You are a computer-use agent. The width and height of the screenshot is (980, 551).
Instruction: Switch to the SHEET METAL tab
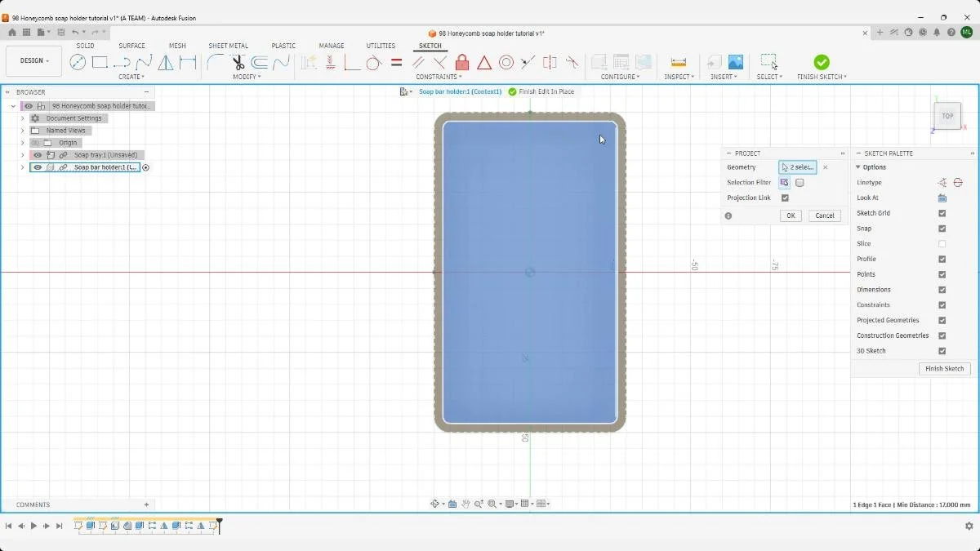pos(228,46)
